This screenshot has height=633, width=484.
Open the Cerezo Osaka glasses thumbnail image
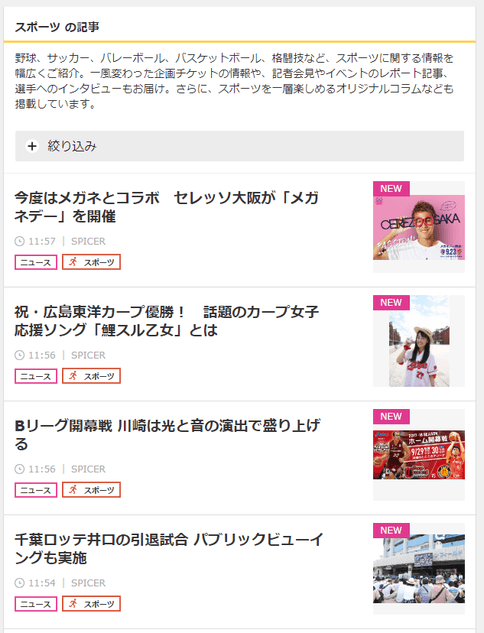(x=419, y=227)
